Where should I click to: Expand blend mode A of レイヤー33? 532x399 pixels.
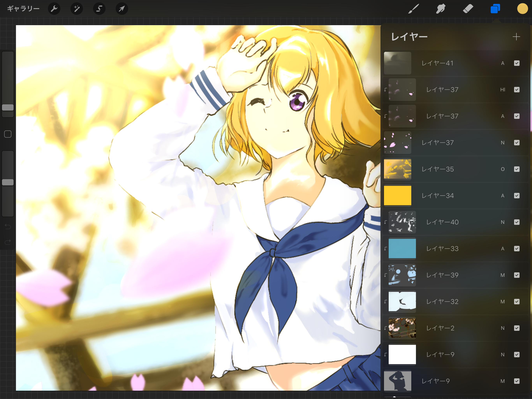tap(502, 249)
